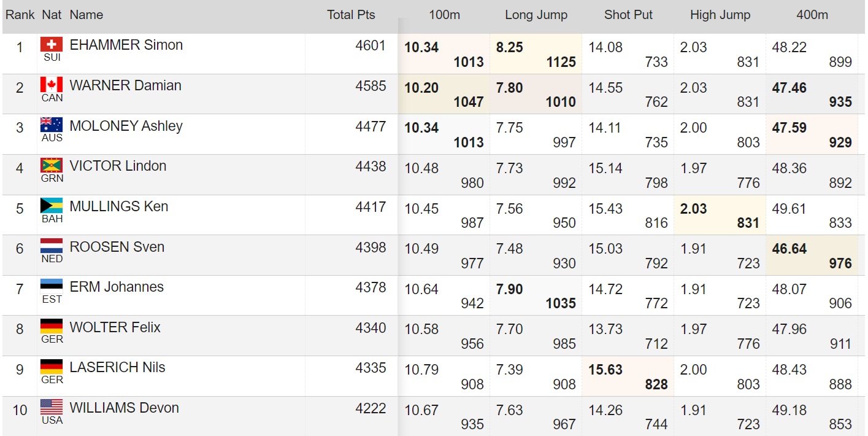Select the Long Jump column header
This screenshot has height=436, width=868.
pyautogui.click(x=536, y=15)
